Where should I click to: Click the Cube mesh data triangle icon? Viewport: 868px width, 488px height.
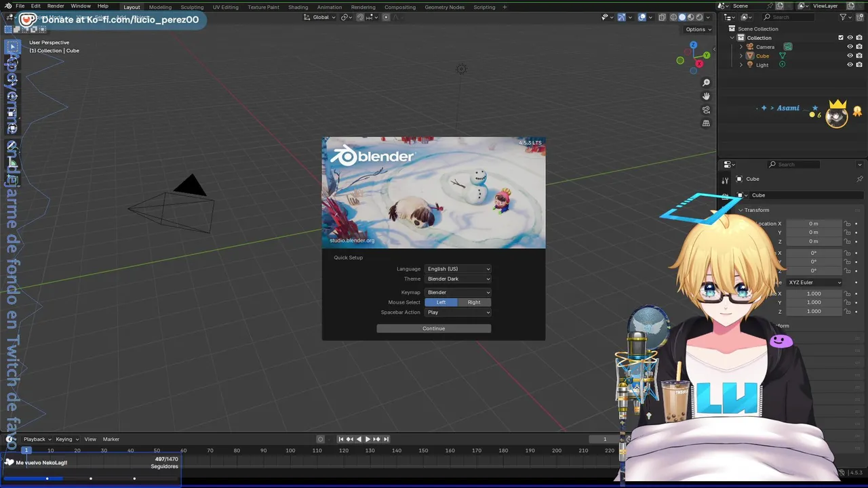pos(782,56)
